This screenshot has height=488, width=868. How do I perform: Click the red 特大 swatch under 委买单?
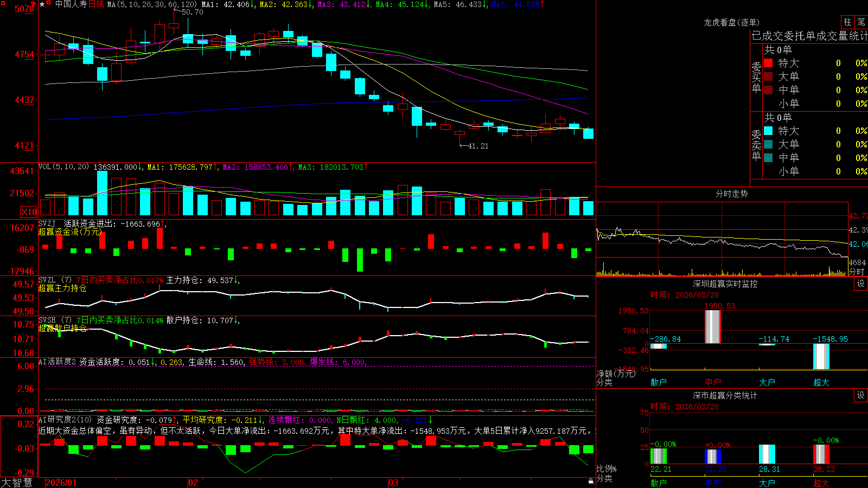click(768, 63)
